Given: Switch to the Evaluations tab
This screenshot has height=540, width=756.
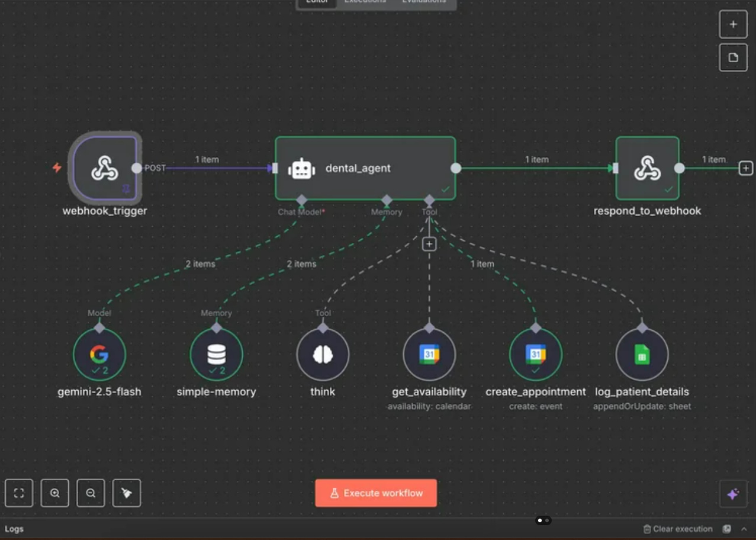Looking at the screenshot, I should pos(424,2).
